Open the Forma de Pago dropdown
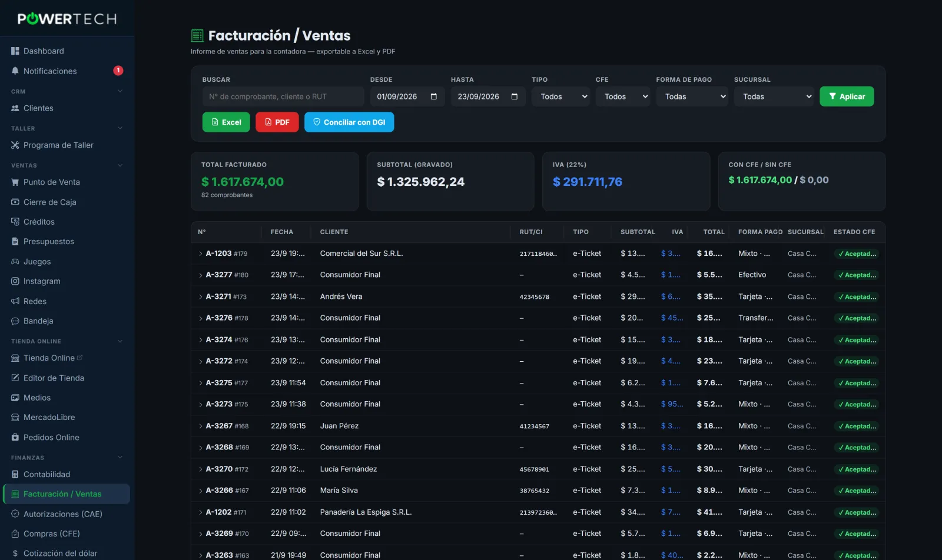 coord(692,96)
